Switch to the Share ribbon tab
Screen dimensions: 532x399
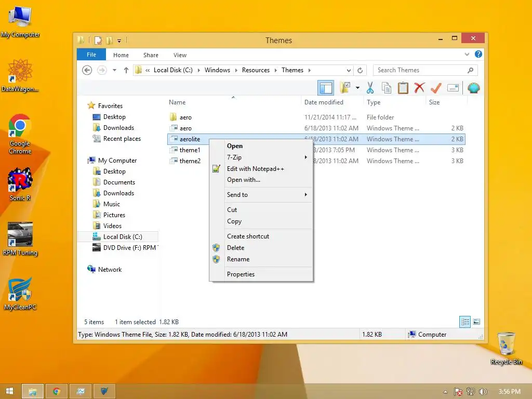pyautogui.click(x=151, y=55)
